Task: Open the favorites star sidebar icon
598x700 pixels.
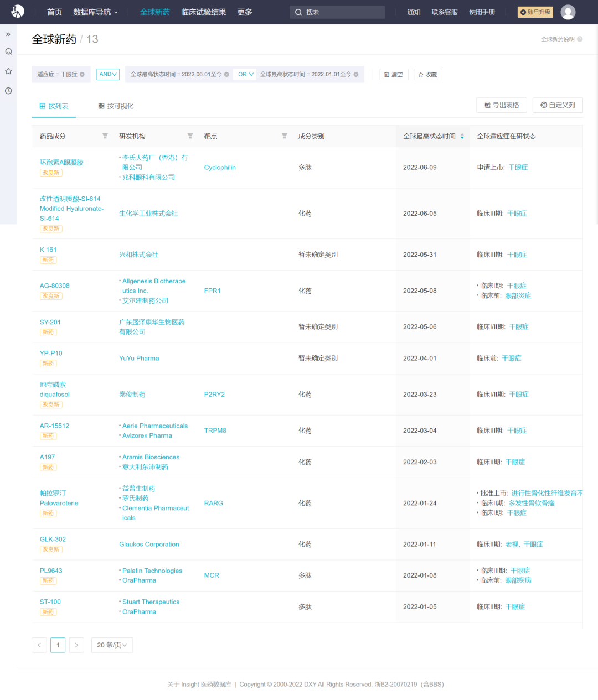Action: [8, 71]
